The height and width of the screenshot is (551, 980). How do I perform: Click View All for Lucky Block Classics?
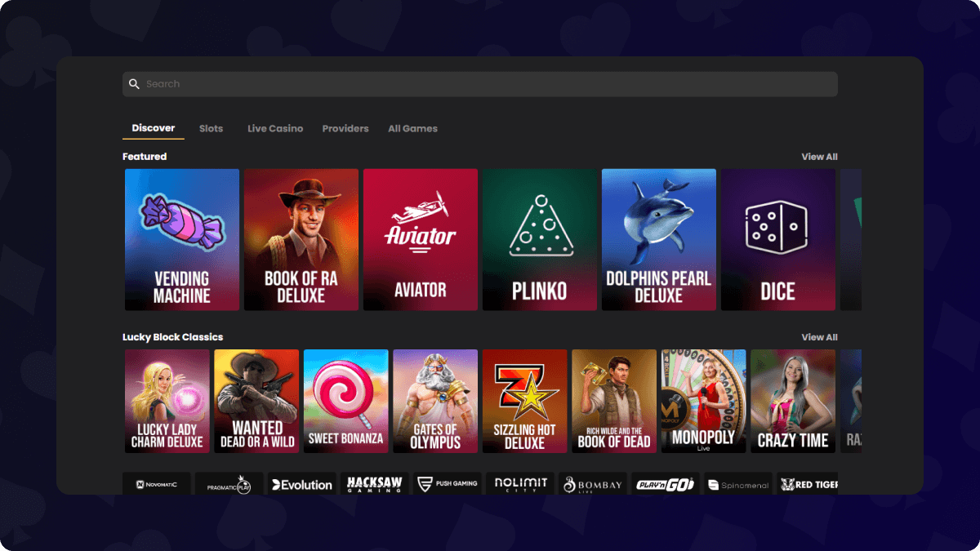tap(819, 337)
